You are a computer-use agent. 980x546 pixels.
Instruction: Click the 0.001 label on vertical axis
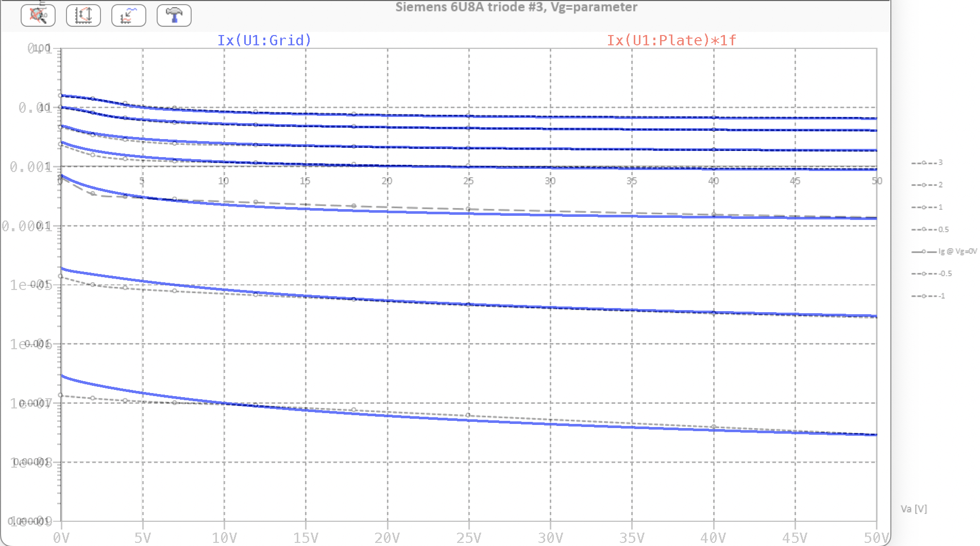[31, 167]
